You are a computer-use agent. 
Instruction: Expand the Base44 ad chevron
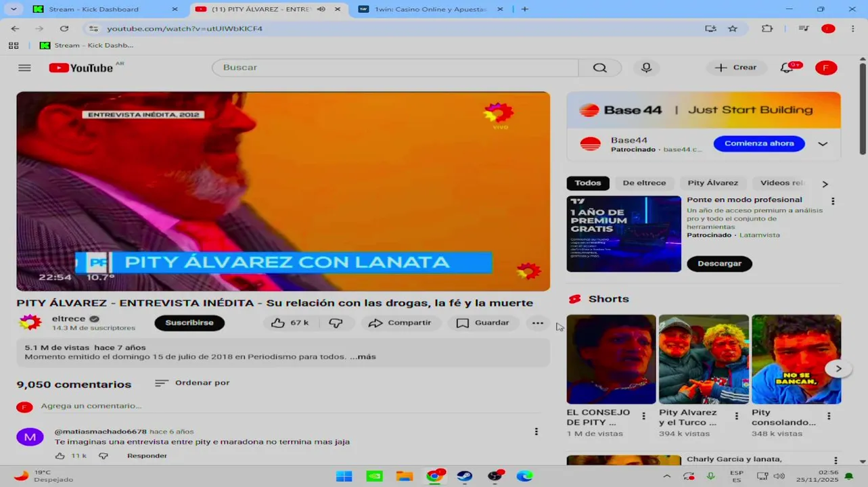[x=823, y=144]
